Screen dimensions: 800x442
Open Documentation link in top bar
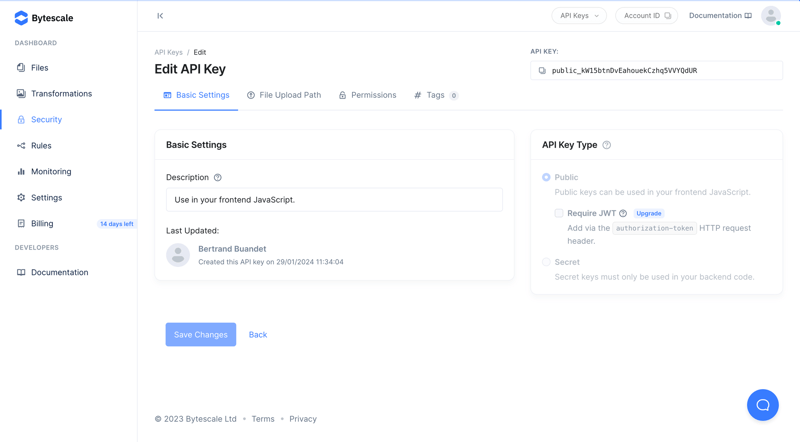click(720, 16)
